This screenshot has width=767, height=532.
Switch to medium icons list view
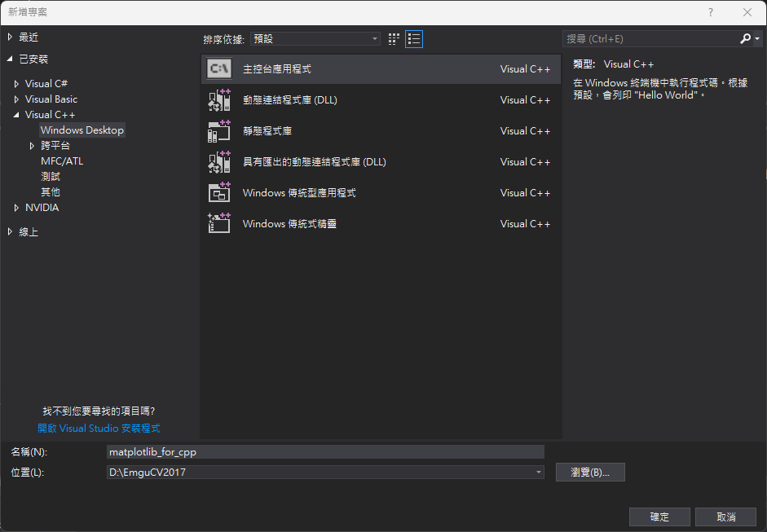pos(414,39)
